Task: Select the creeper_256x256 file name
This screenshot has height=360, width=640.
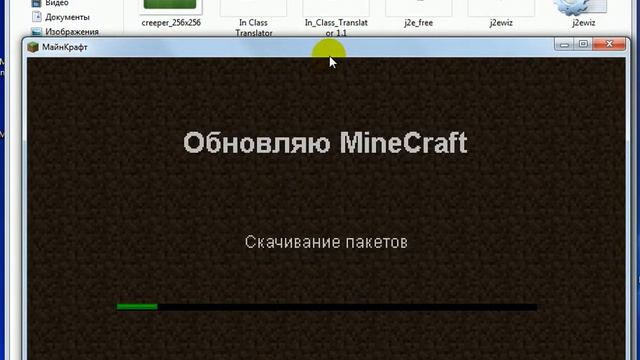Action: (x=171, y=23)
